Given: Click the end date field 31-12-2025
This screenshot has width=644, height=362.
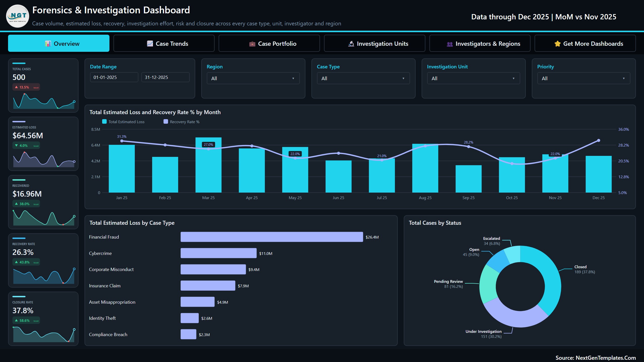Looking at the screenshot, I should pos(166,77).
